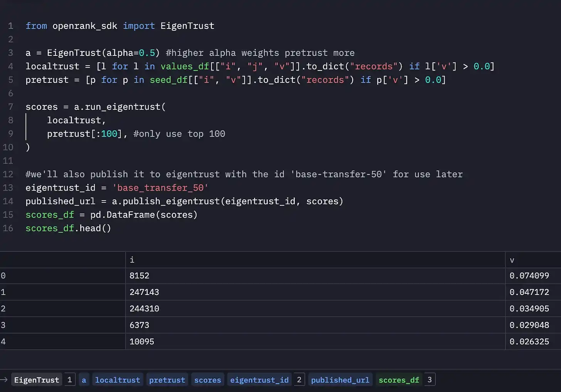Click the arrow icon before EigenTrust chip
The height and width of the screenshot is (392, 561).
coord(4,380)
